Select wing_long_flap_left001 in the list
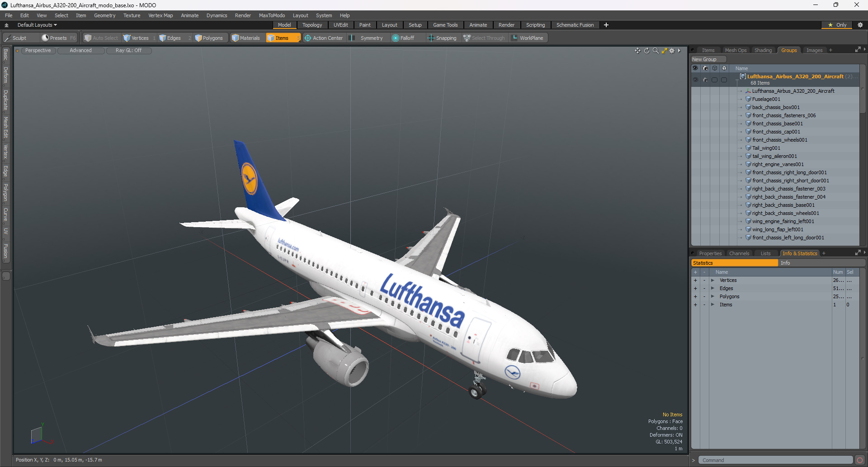 click(x=778, y=229)
